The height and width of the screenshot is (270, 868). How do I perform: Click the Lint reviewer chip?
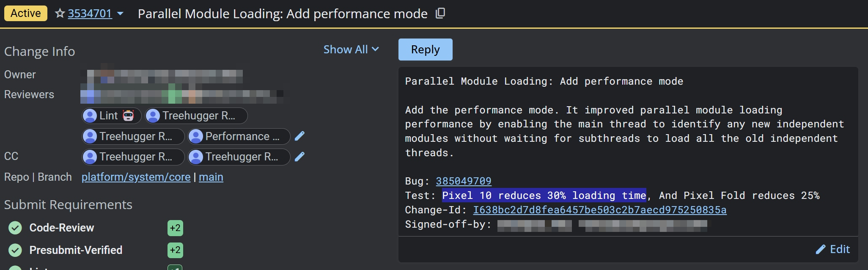coord(111,116)
